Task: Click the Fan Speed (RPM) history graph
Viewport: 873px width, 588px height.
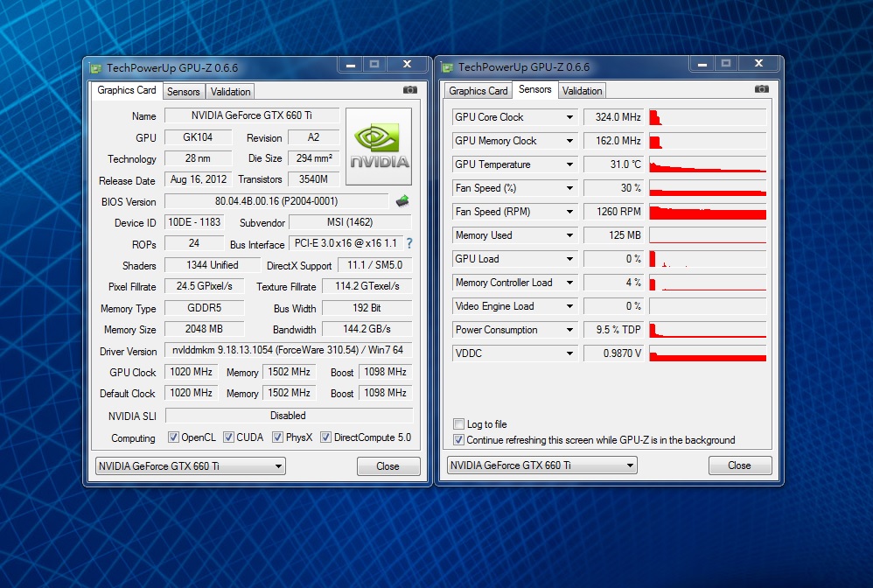Action: click(708, 212)
